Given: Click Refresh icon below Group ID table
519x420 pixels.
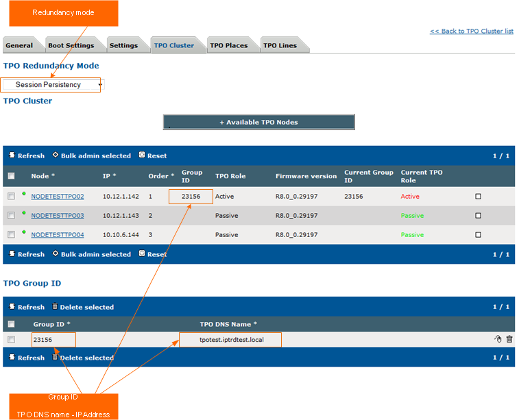Looking at the screenshot, I should click(x=12, y=357).
